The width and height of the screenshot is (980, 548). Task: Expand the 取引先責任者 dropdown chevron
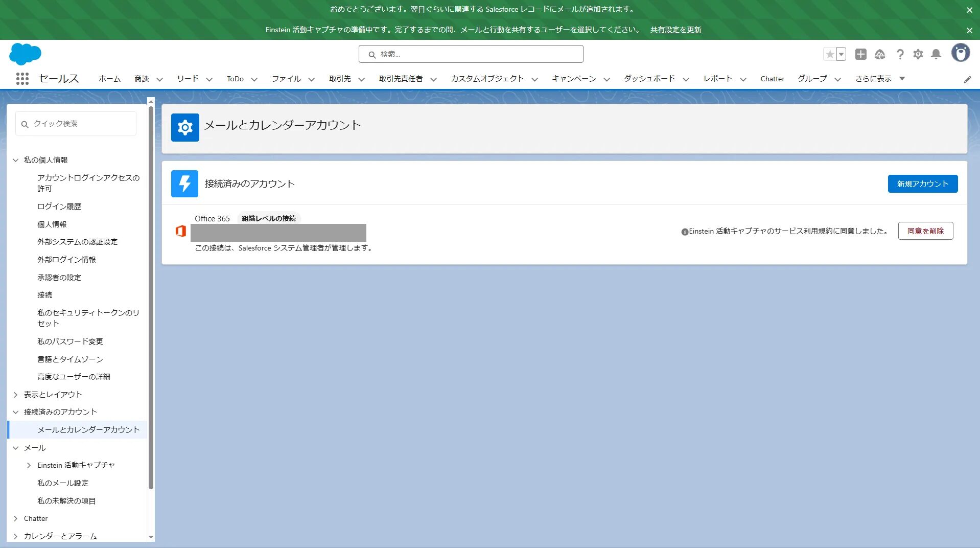[433, 79]
